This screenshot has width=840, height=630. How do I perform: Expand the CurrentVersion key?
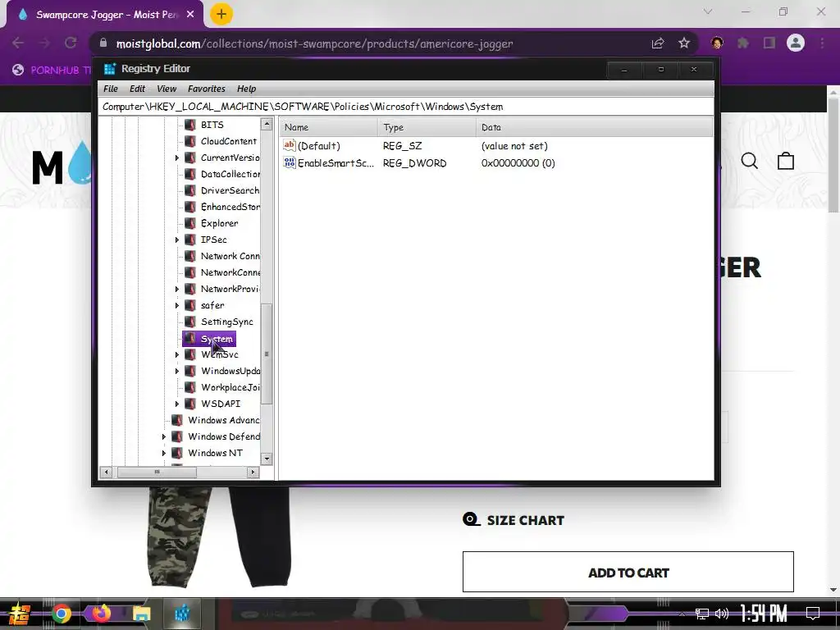(177, 157)
